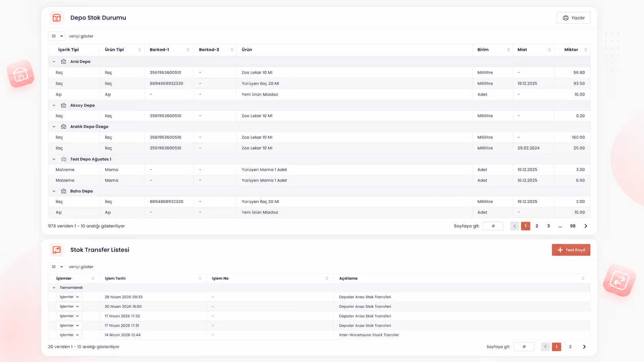Sort by Birim column arrows

[508, 50]
